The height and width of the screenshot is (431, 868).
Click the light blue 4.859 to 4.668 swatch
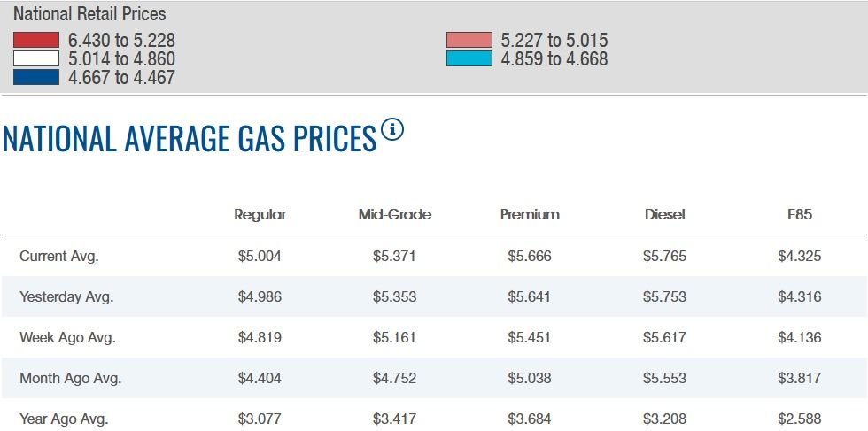469,58
